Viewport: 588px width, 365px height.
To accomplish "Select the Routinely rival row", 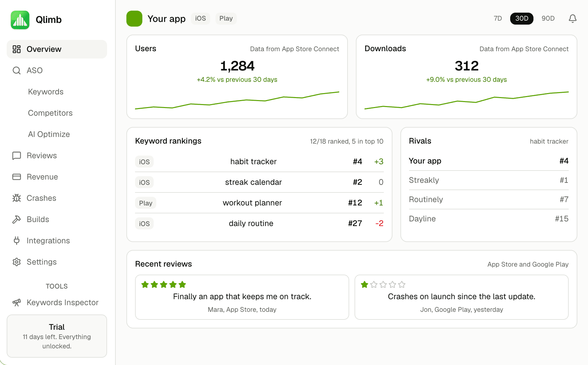I will point(489,199).
